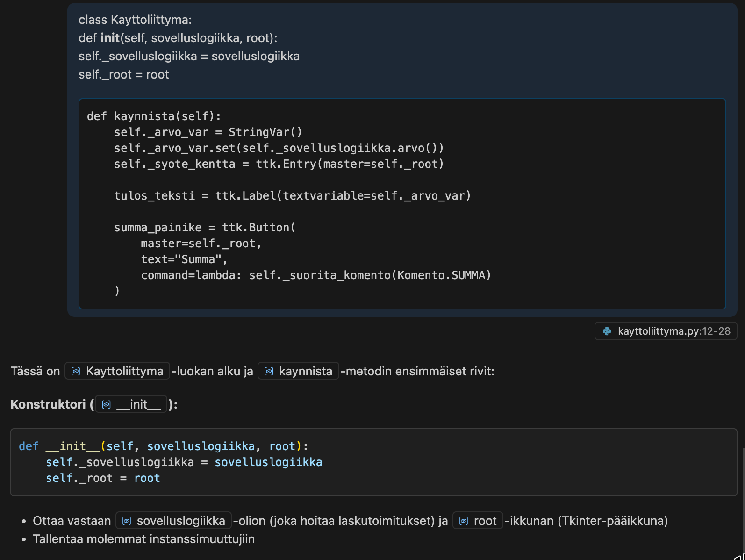745x560 pixels.
Task: Click the symbol icon beside kaynnista
Action: 269,372
